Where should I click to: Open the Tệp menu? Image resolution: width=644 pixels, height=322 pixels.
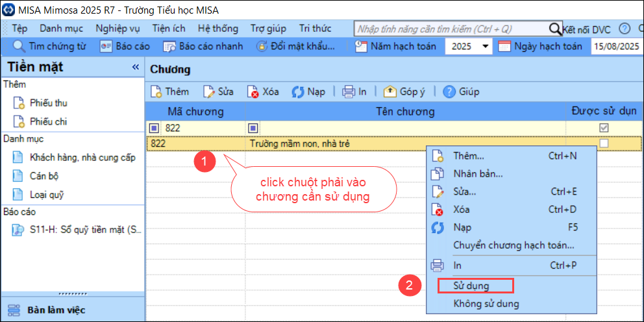(x=19, y=29)
